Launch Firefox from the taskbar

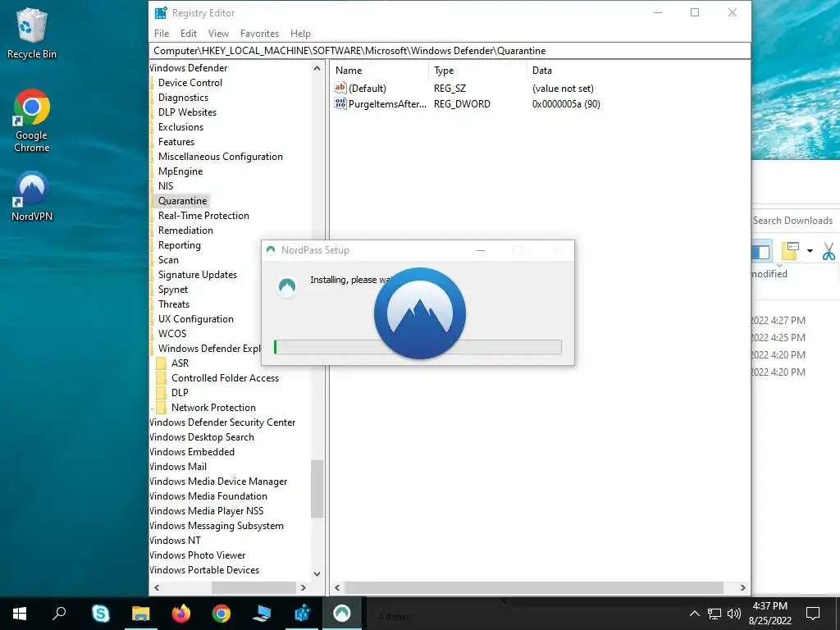181,614
